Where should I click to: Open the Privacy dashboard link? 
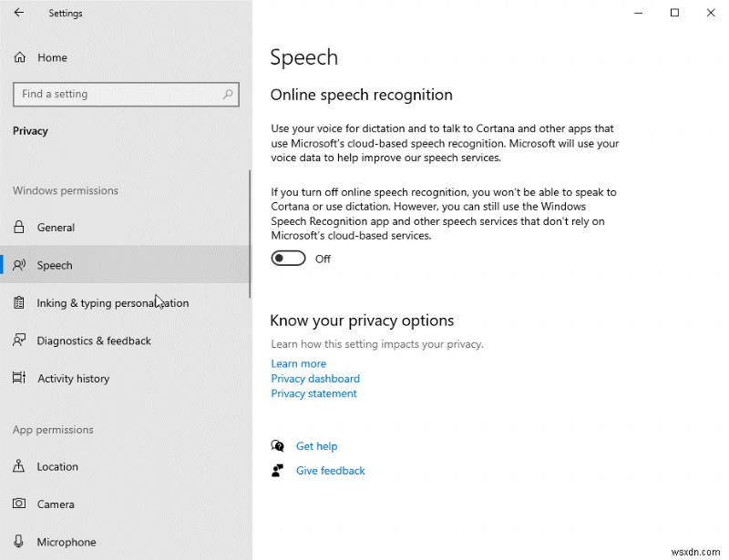pyautogui.click(x=315, y=378)
